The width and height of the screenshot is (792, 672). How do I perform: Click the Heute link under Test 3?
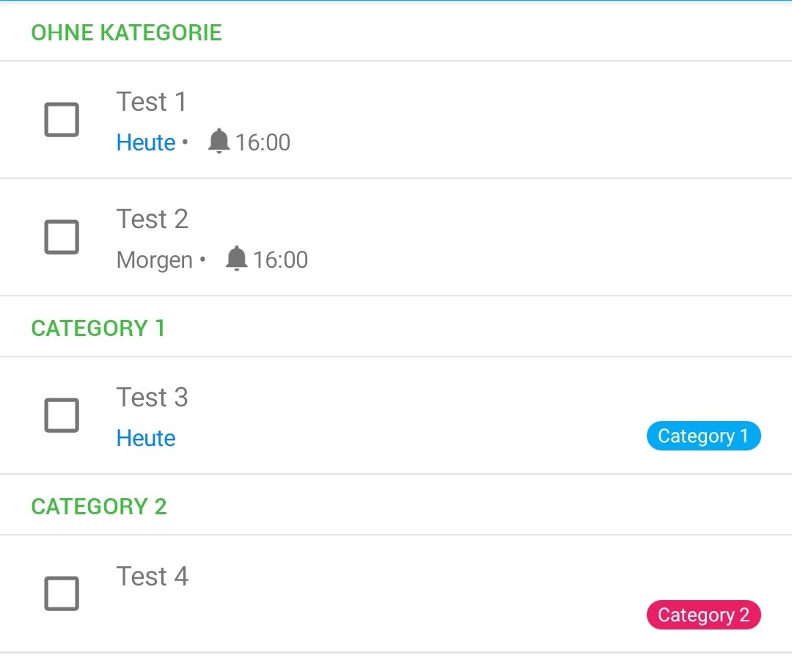145,438
